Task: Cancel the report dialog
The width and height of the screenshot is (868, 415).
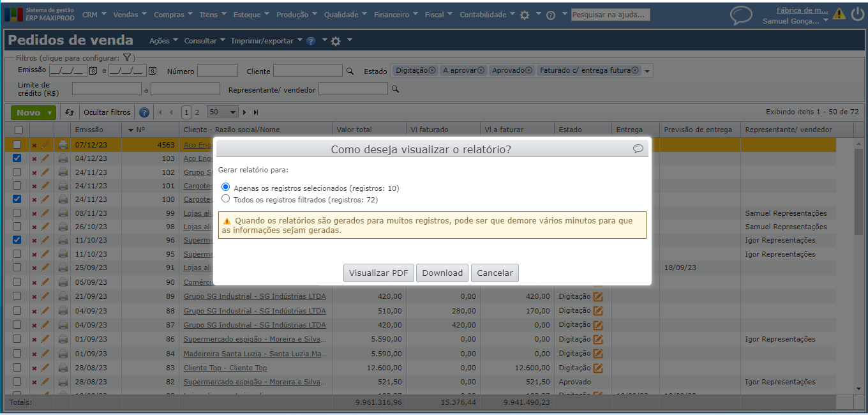Action: (x=495, y=273)
